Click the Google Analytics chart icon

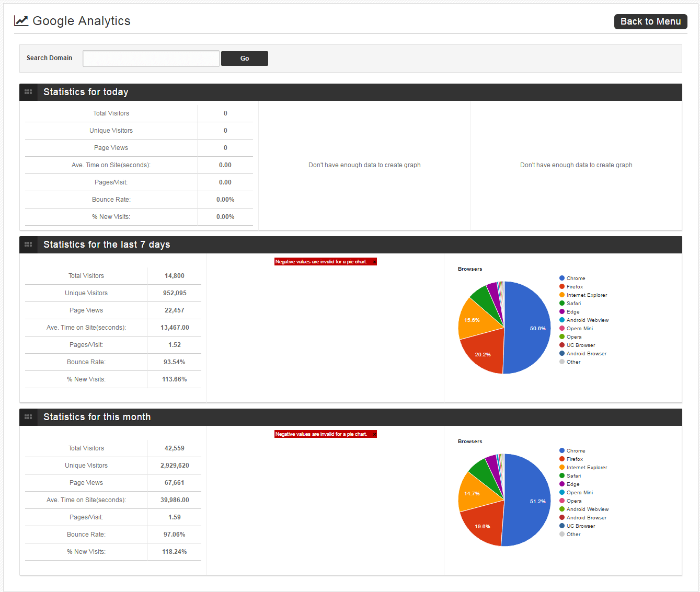point(21,21)
